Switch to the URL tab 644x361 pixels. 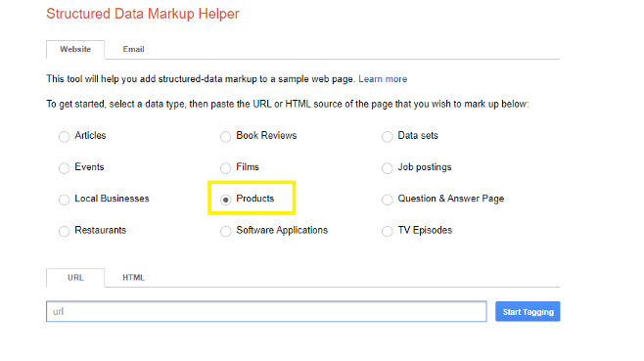point(75,278)
